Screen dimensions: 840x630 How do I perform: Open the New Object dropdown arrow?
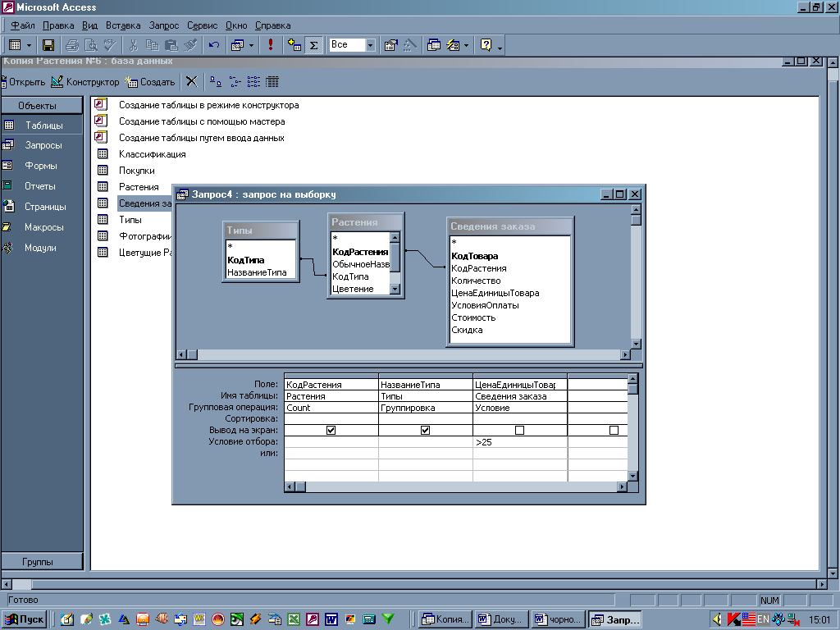point(467,45)
